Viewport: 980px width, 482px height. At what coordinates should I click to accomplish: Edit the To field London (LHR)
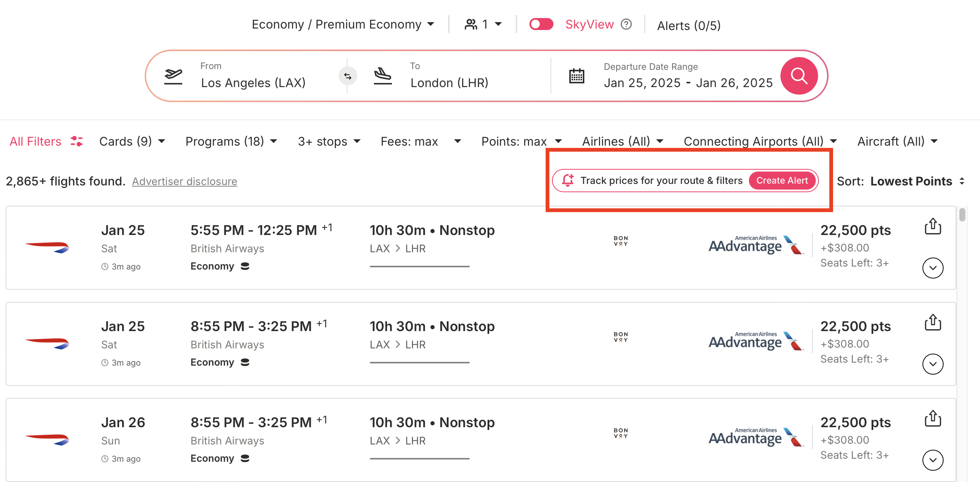449,76
